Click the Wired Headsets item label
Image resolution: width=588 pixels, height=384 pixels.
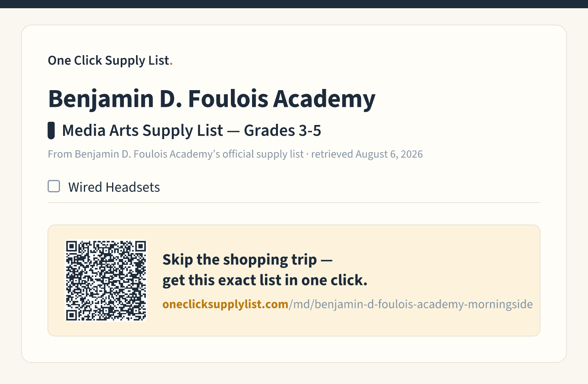coord(114,187)
